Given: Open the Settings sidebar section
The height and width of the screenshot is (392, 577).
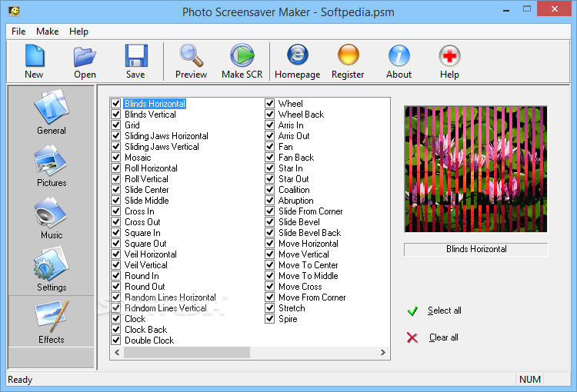Looking at the screenshot, I should pyautogui.click(x=51, y=270).
